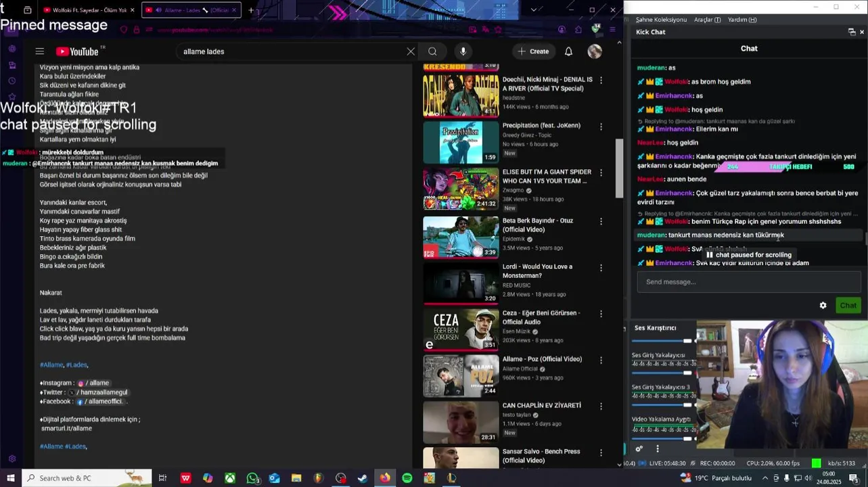Screen dimensions: 868x487
Task: Open chat settings gear icon
Action: click(x=823, y=306)
